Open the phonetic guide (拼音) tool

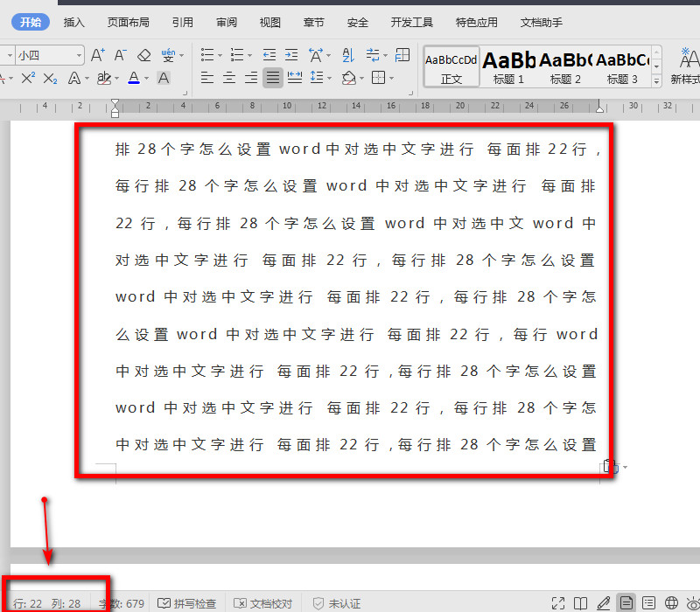(168, 55)
